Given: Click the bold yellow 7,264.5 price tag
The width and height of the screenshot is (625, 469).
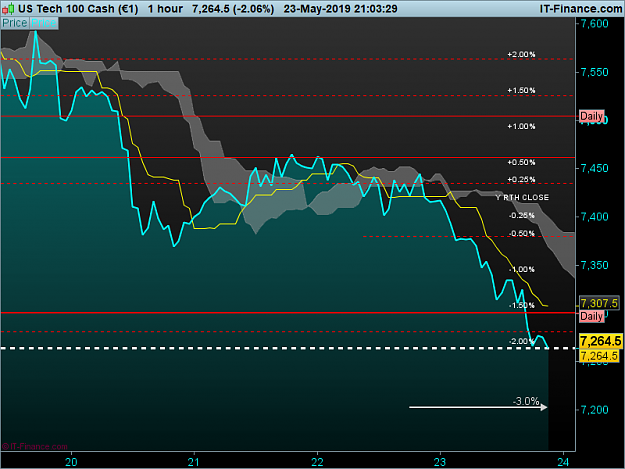Looking at the screenshot, I should coord(600,341).
